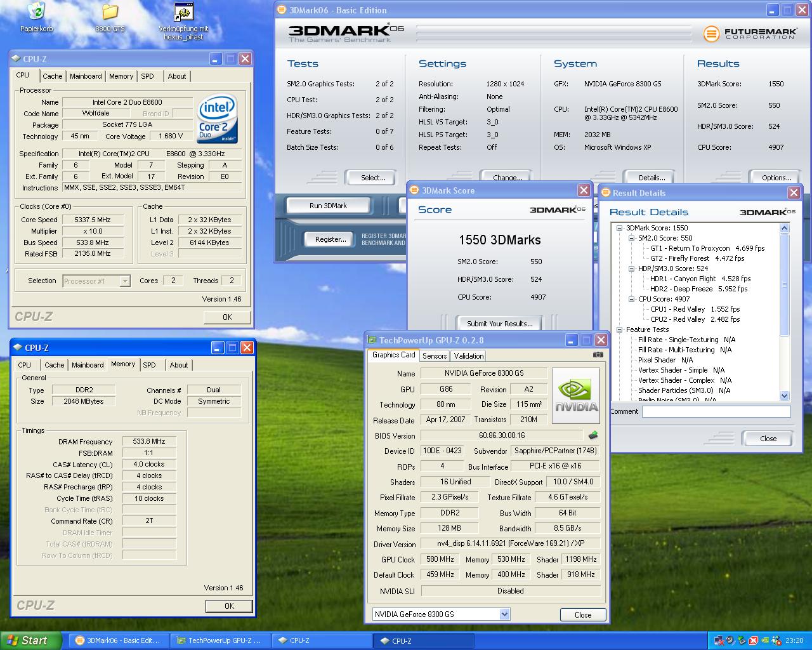Click the upper CPU-Z window title icon
This screenshot has height=650, width=812.
[16, 59]
